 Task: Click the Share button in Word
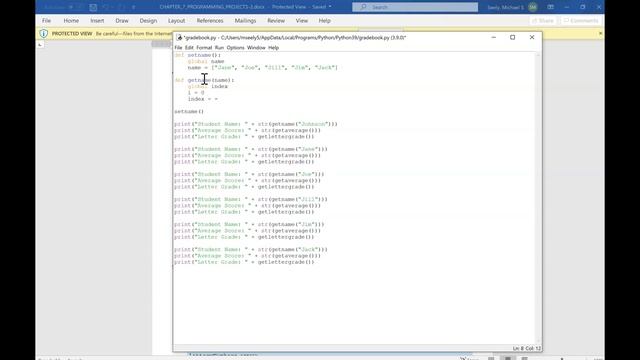[x=543, y=20]
